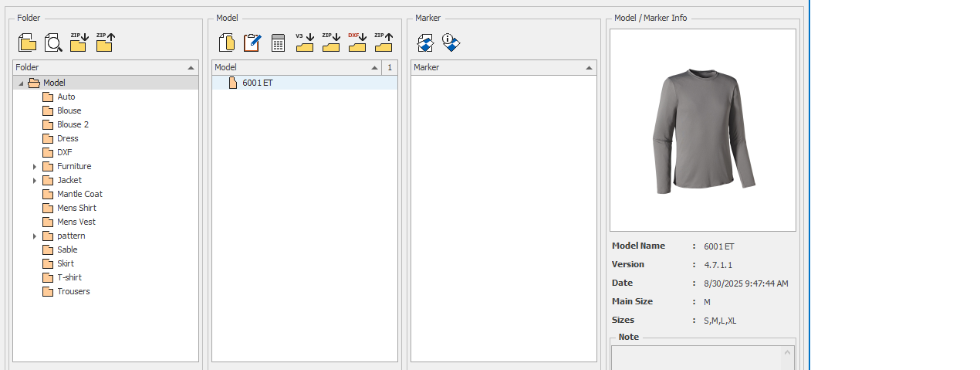Collapse the root Model folder
Image resolution: width=980 pixels, height=370 pixels.
click(x=21, y=83)
